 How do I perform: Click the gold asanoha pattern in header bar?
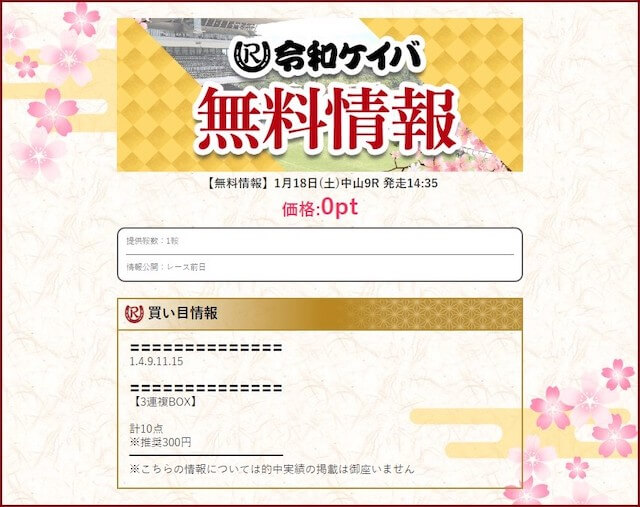(435, 314)
